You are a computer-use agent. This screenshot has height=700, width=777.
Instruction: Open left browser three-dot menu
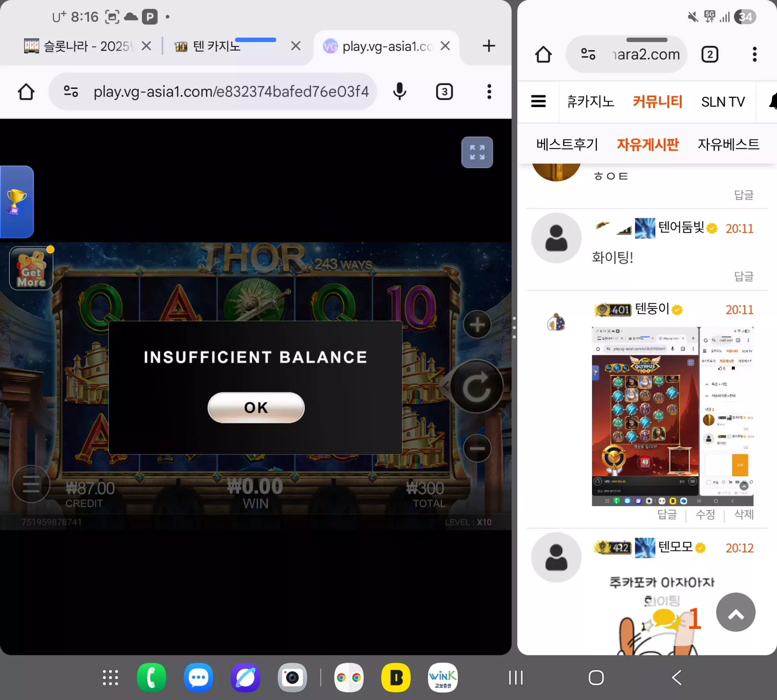tap(489, 92)
